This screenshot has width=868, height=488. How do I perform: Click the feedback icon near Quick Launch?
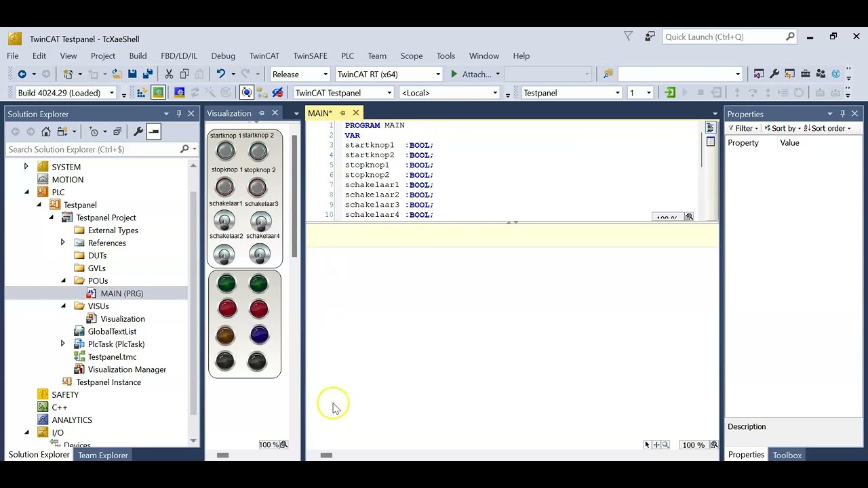pyautogui.click(x=650, y=37)
